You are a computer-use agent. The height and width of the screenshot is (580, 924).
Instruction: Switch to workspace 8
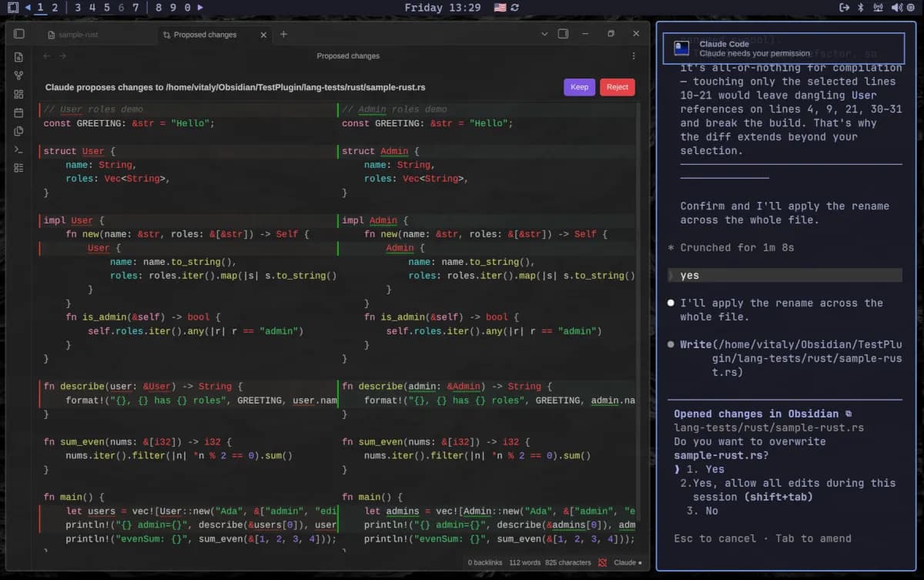coord(159,8)
